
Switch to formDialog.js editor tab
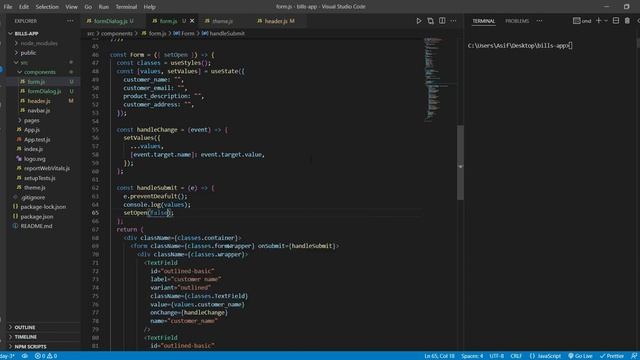pos(110,21)
